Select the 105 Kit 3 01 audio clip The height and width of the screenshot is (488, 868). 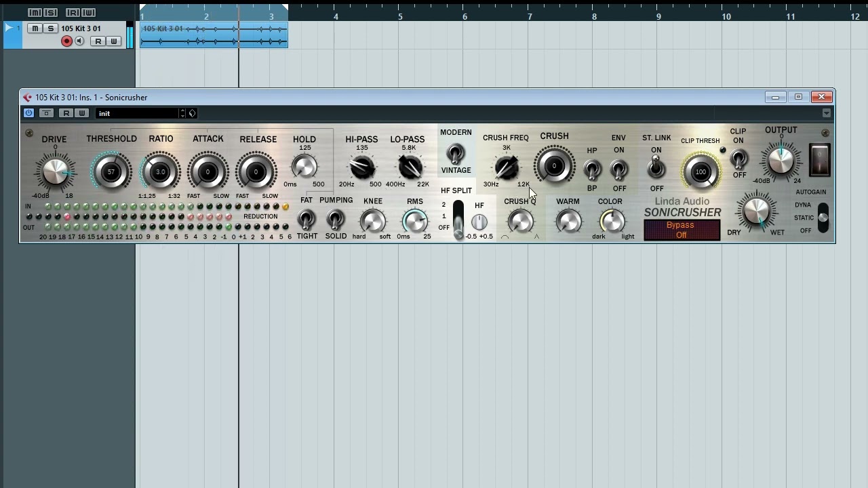(214, 35)
